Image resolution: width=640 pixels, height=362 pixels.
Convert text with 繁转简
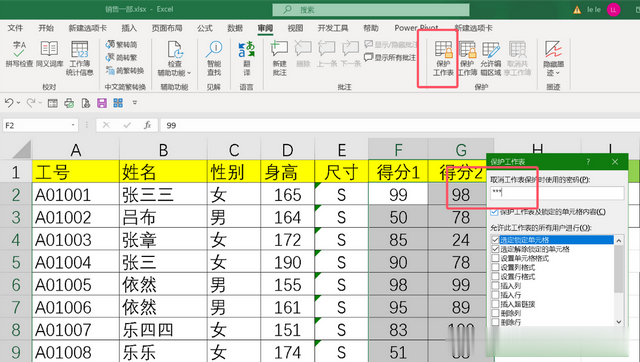(x=121, y=44)
